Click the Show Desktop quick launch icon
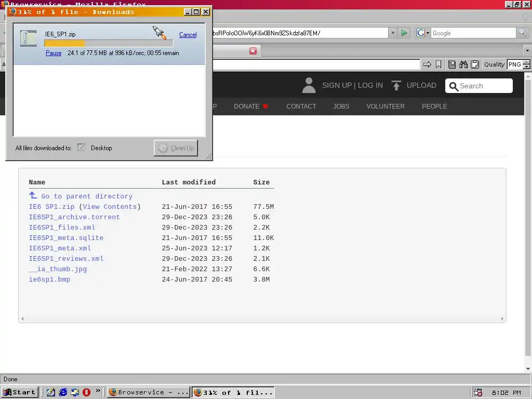The width and height of the screenshot is (532, 399). pyautogui.click(x=51, y=393)
